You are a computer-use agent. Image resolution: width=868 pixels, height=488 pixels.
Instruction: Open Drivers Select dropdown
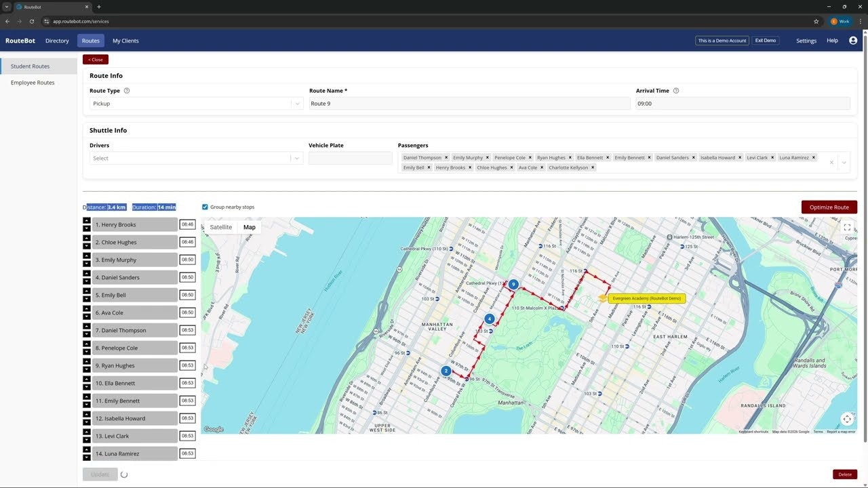[x=197, y=158]
